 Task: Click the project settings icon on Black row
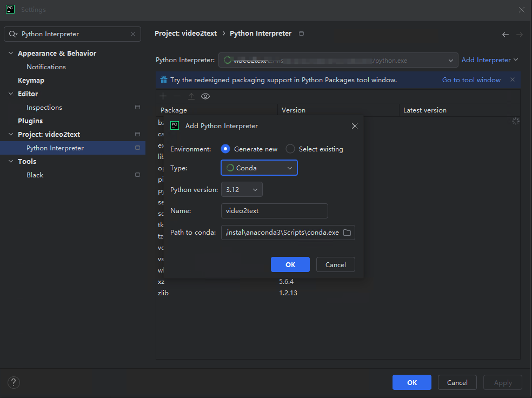137,175
